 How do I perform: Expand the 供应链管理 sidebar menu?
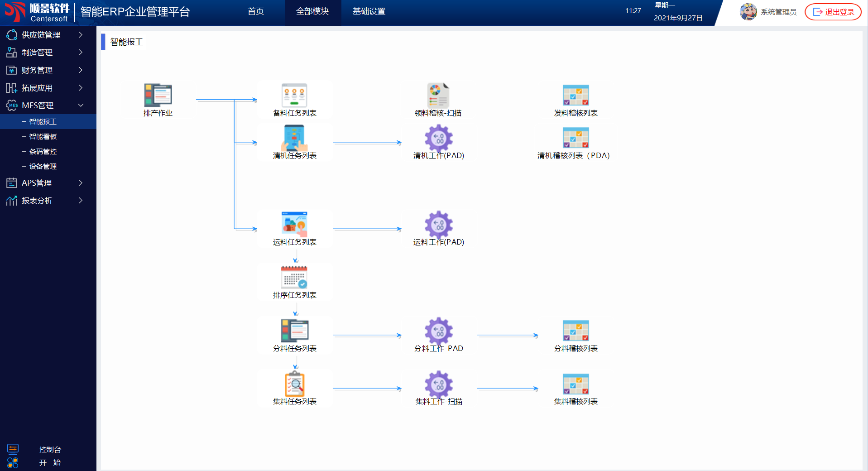(x=44, y=35)
